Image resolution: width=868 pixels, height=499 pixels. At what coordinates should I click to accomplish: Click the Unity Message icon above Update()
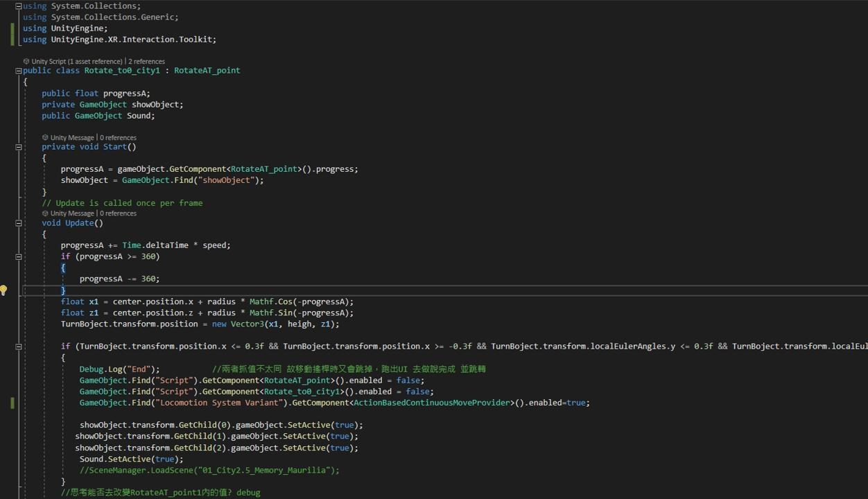click(x=44, y=213)
